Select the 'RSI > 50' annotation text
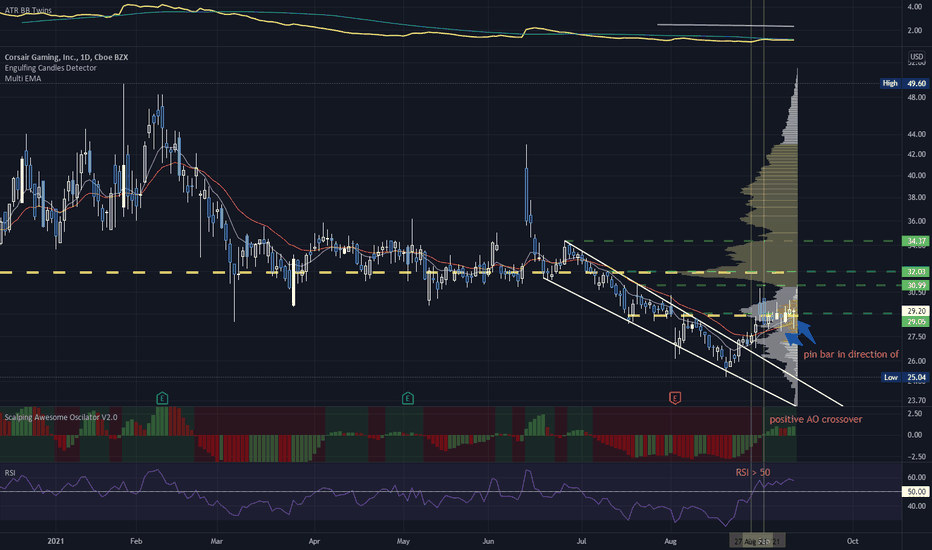Viewport: 932px width, 550px height. coord(752,472)
